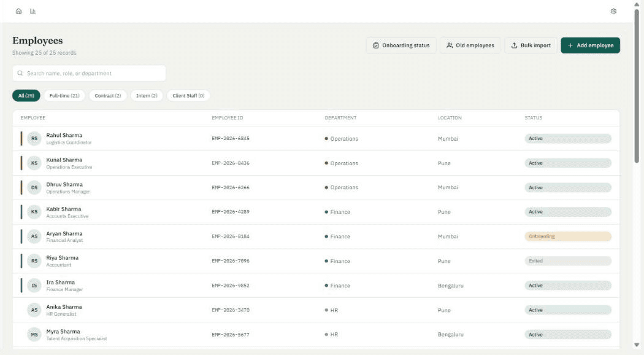Select the All (25) filter
Screen dimensions: 644x355
pyautogui.click(x=26, y=95)
